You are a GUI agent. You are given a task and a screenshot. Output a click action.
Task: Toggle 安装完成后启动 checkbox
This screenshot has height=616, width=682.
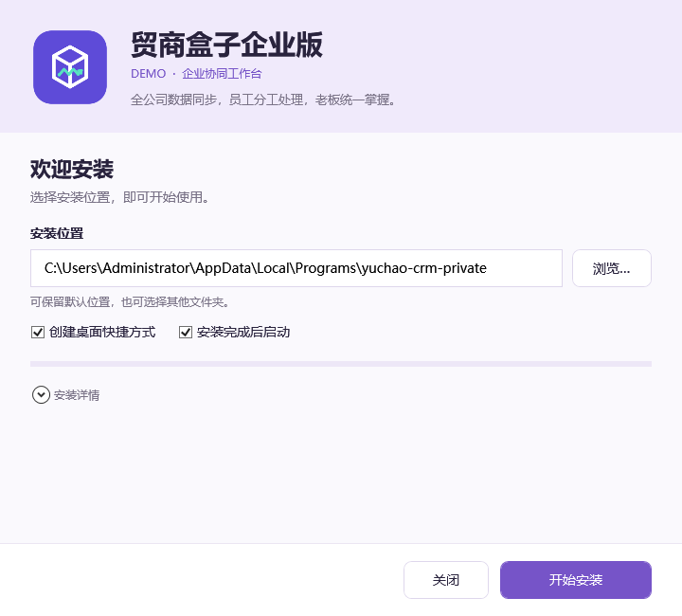click(186, 333)
